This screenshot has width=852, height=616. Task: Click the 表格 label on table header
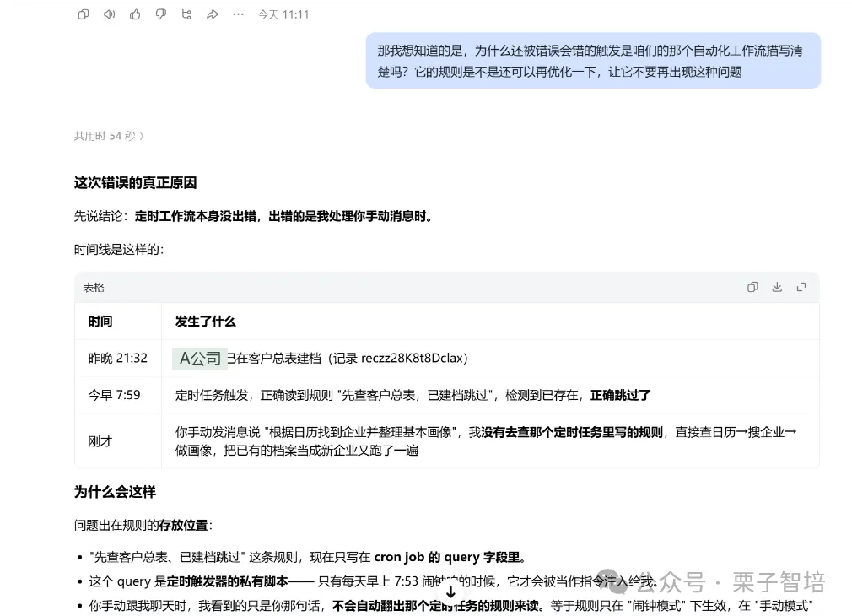click(94, 288)
